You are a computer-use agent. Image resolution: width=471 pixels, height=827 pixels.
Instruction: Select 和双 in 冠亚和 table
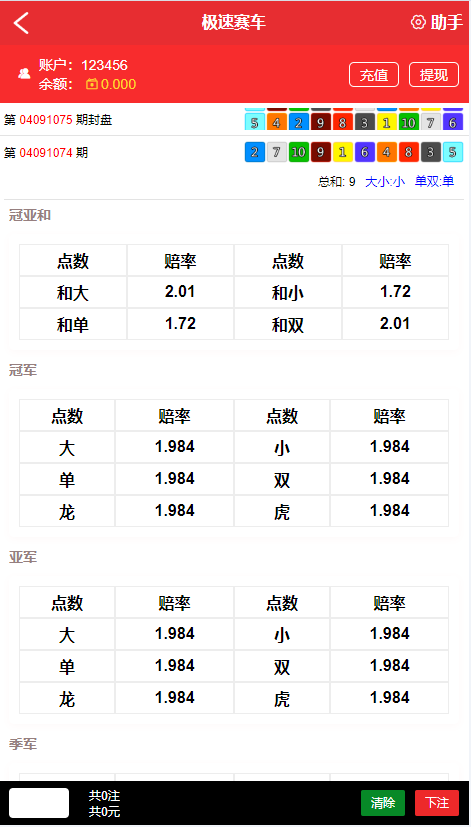tap(288, 324)
